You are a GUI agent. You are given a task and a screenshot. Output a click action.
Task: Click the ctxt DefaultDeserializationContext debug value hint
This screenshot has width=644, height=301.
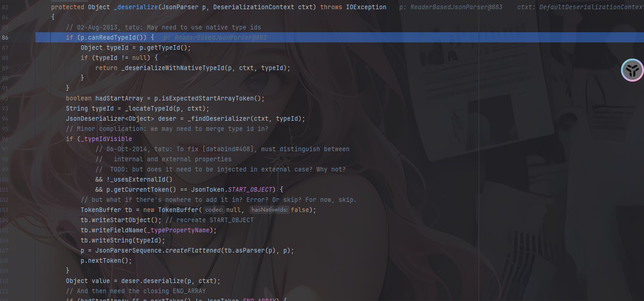click(x=580, y=7)
